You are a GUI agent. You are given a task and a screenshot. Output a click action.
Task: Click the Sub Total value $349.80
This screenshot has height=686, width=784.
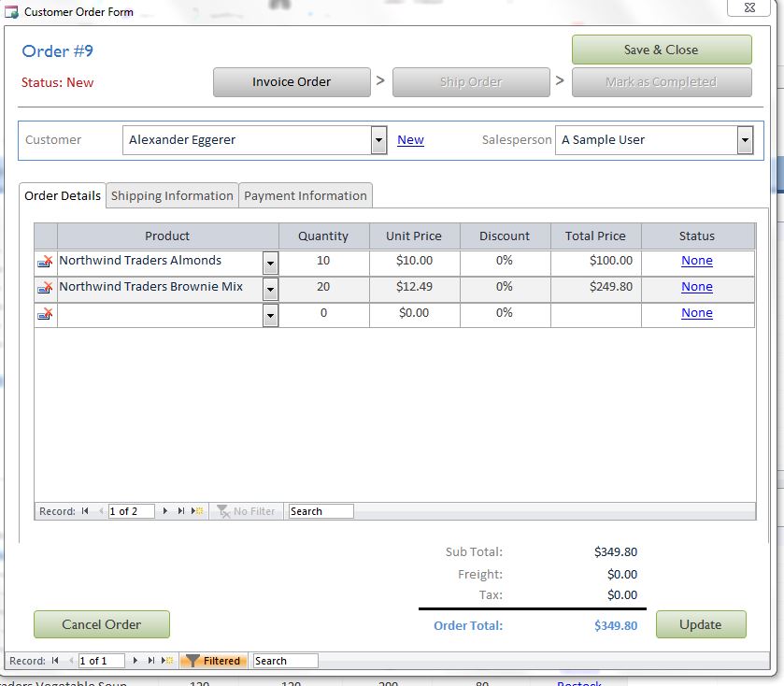pos(616,551)
